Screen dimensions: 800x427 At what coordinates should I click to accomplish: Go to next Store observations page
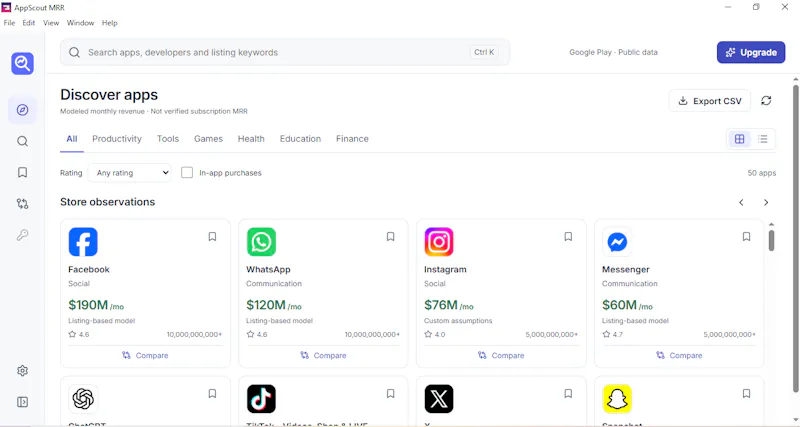pos(766,203)
